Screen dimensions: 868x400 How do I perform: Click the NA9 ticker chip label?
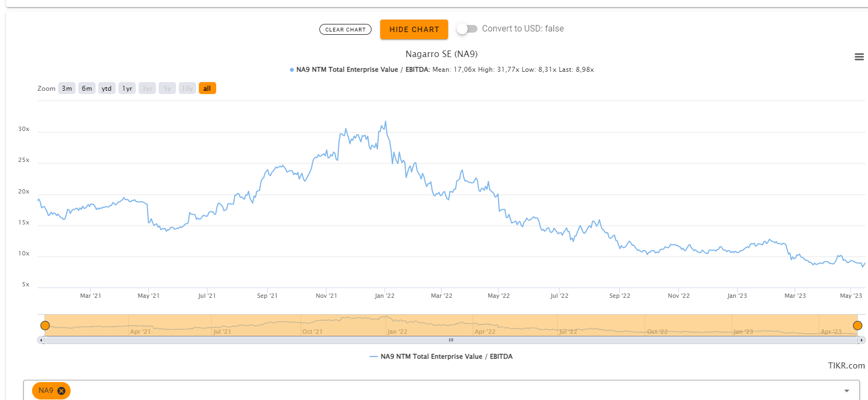[x=46, y=391]
